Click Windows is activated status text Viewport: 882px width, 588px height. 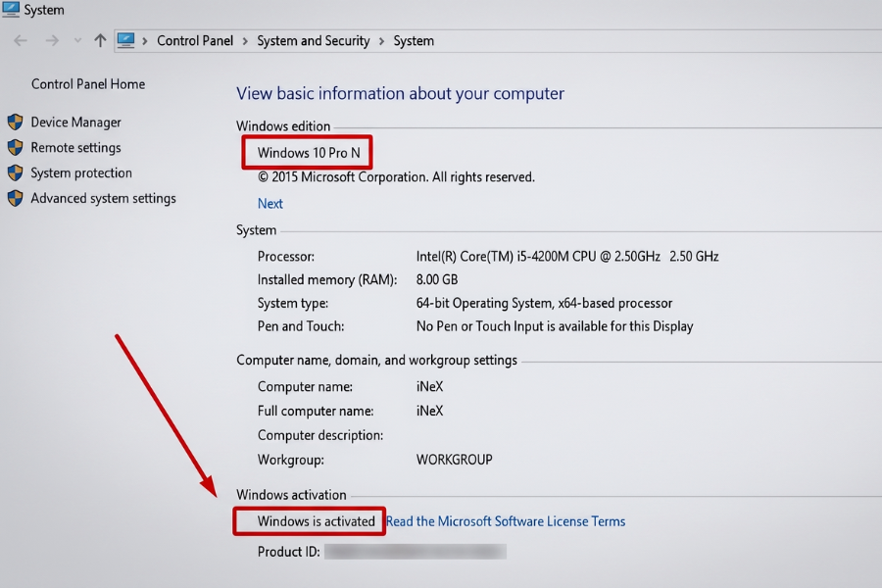pos(317,521)
